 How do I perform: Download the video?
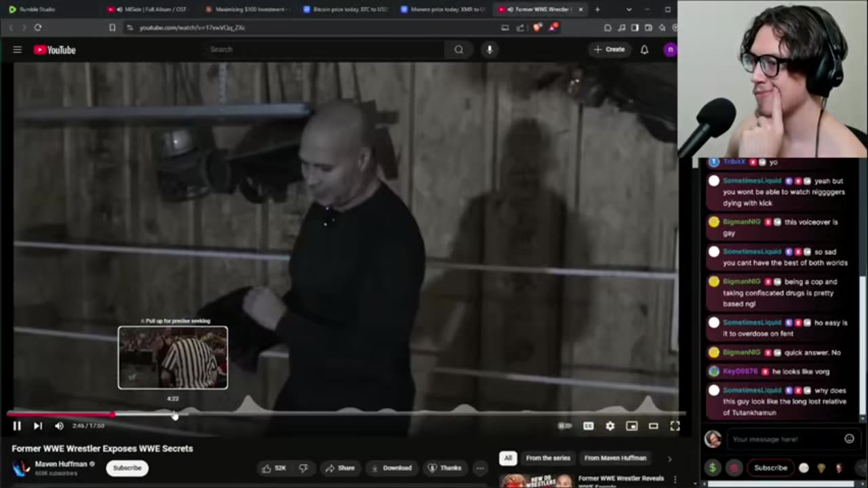[x=391, y=468]
